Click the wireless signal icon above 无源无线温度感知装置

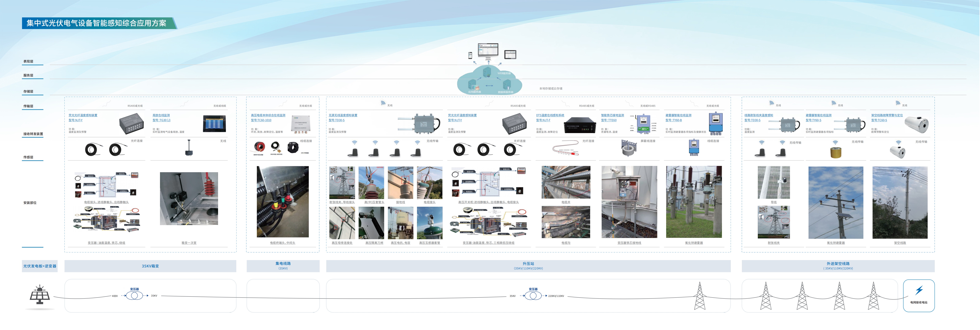point(383,103)
